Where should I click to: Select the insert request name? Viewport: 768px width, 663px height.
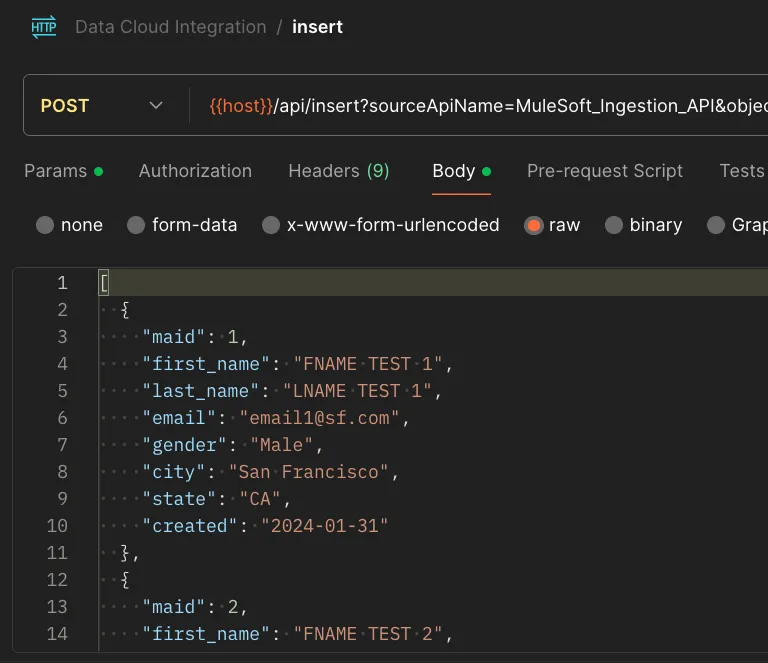(317, 27)
